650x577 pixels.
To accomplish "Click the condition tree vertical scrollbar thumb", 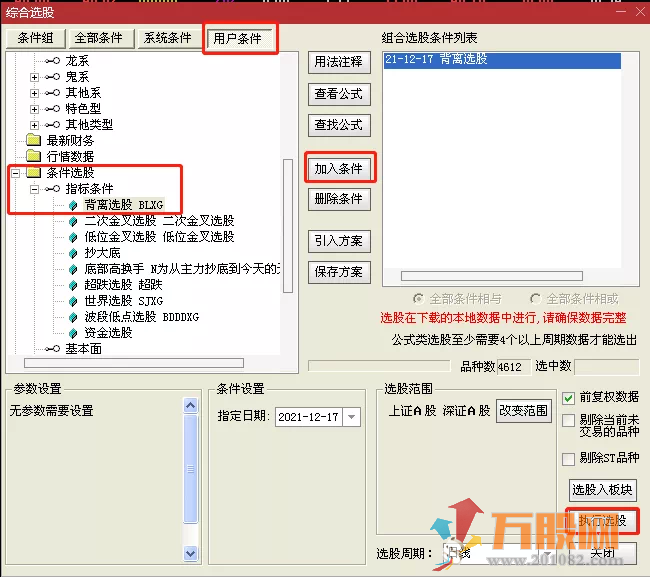I will click(x=288, y=226).
